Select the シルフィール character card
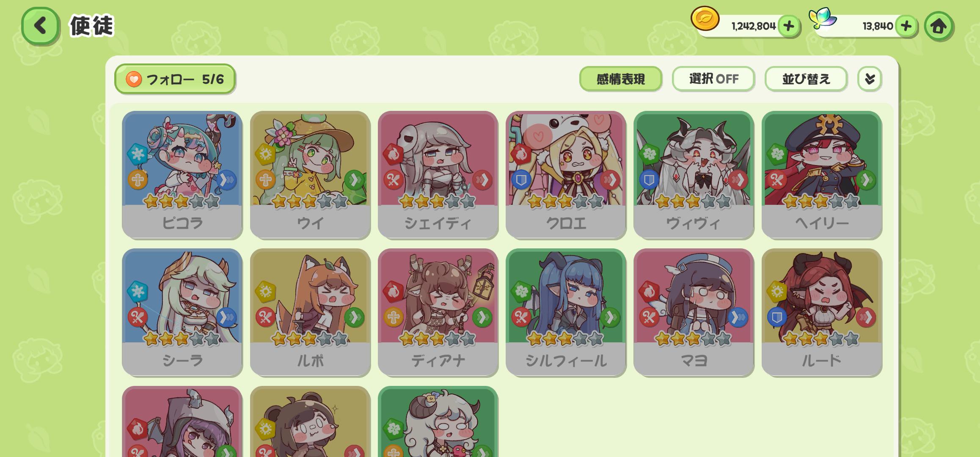The height and width of the screenshot is (457, 980). 566,312
